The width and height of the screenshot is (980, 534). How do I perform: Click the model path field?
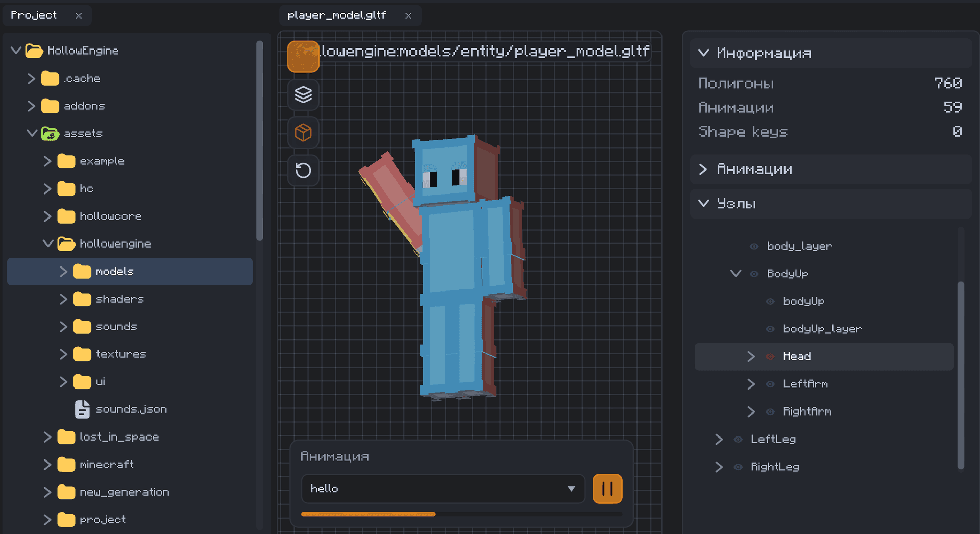(485, 51)
